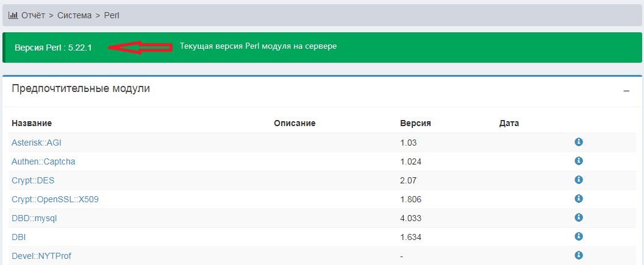Click the bar chart icon in breadcrumb

click(x=13, y=15)
